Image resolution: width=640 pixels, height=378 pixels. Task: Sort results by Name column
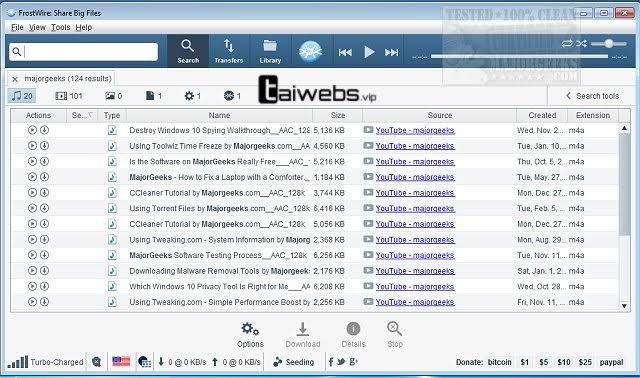click(220, 116)
